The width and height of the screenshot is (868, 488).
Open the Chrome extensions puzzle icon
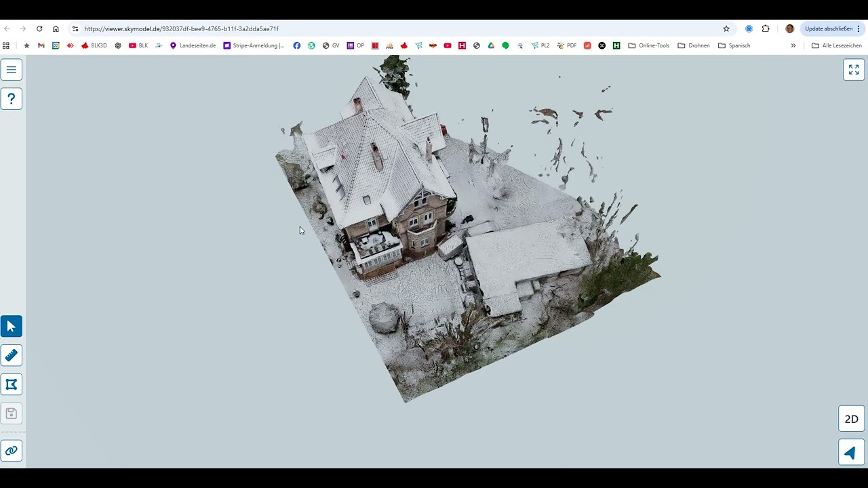(766, 29)
